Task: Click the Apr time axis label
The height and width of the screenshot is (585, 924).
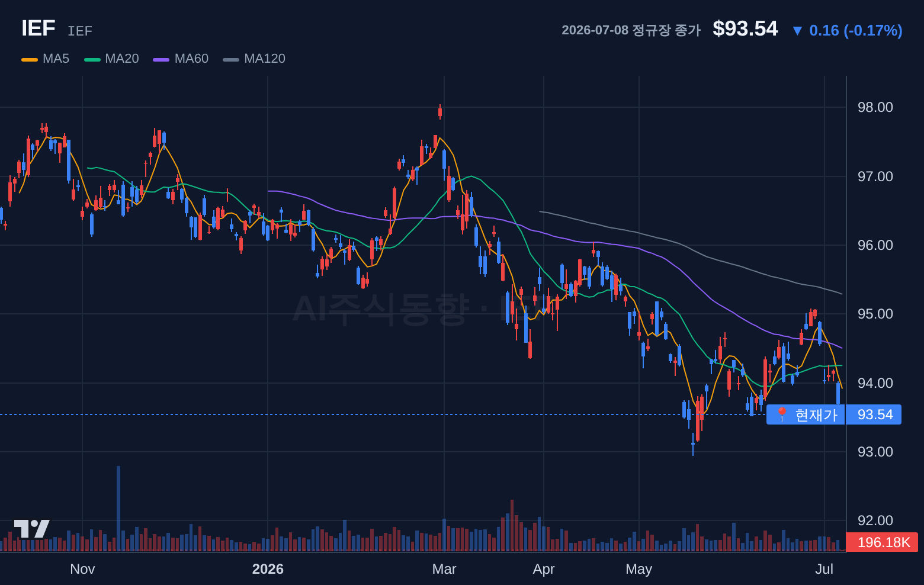Action: [x=544, y=569]
